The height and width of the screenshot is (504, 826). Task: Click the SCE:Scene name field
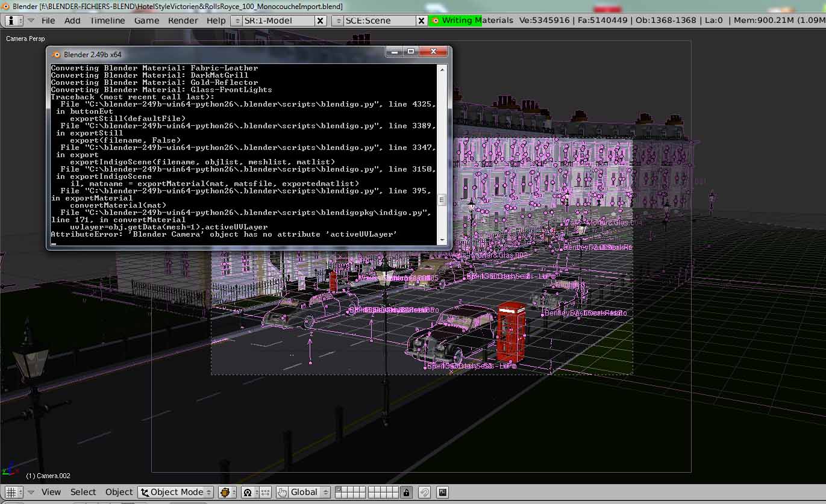coord(380,20)
